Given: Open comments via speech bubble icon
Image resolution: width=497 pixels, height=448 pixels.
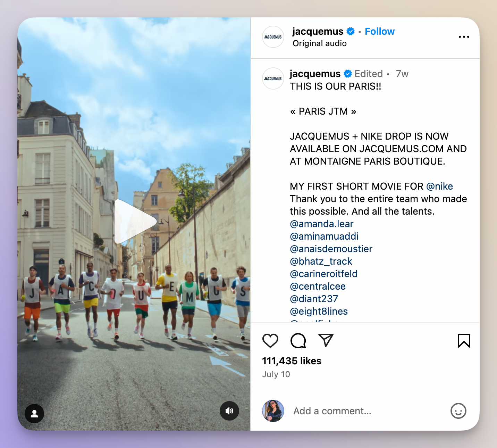Looking at the screenshot, I should [x=298, y=341].
